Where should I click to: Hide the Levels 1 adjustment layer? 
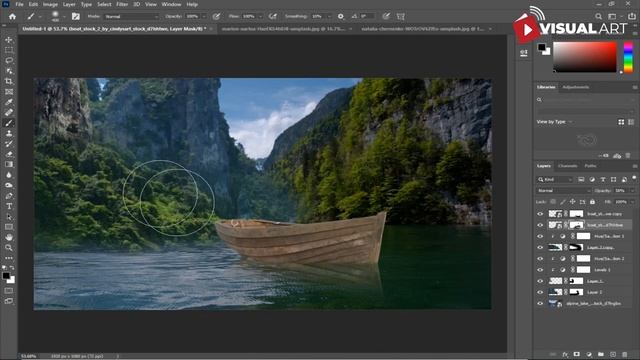pyautogui.click(x=540, y=270)
